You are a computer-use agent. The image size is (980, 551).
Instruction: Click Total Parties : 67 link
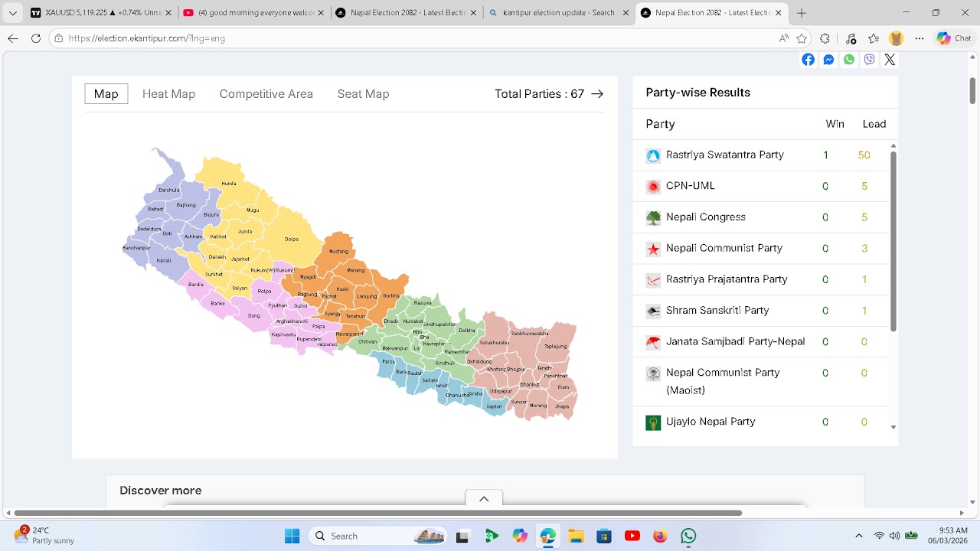549,94
